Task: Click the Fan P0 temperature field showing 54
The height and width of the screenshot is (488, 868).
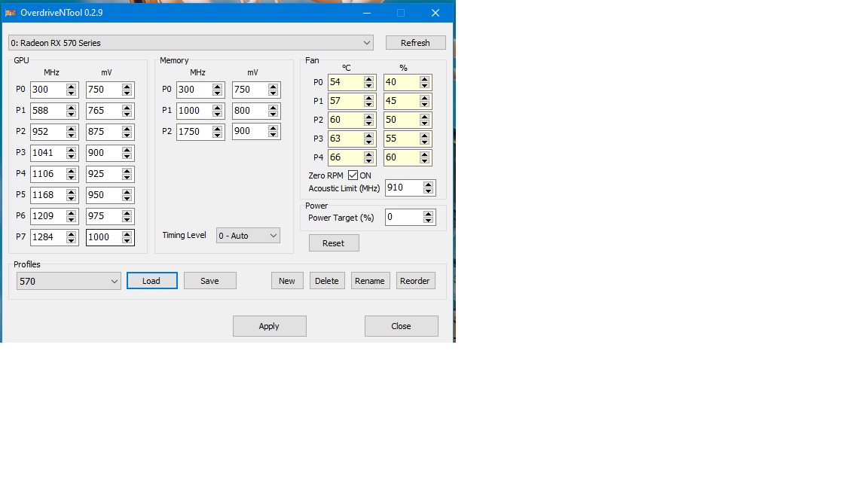Action: point(346,82)
